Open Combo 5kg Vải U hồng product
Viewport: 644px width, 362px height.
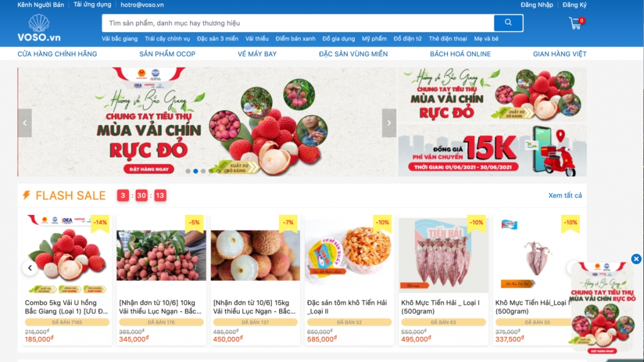67,307
